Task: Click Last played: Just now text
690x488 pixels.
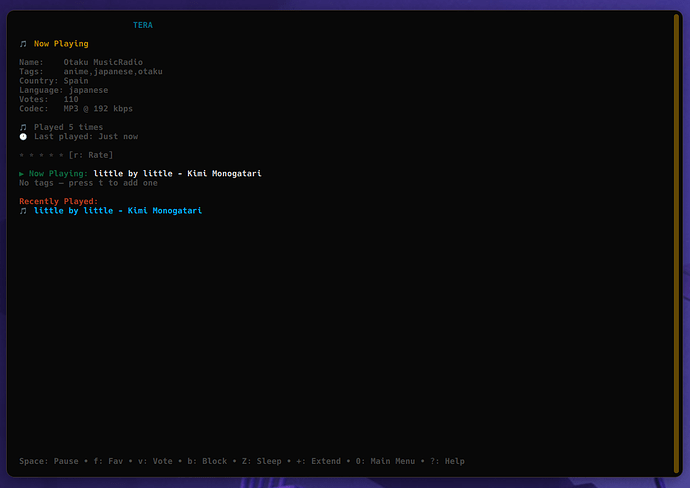Action: [x=86, y=136]
